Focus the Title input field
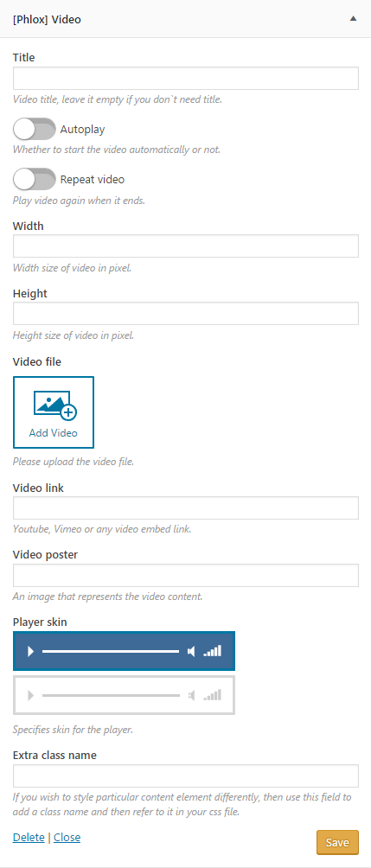Image resolution: width=371 pixels, height=868 pixels. (x=186, y=78)
